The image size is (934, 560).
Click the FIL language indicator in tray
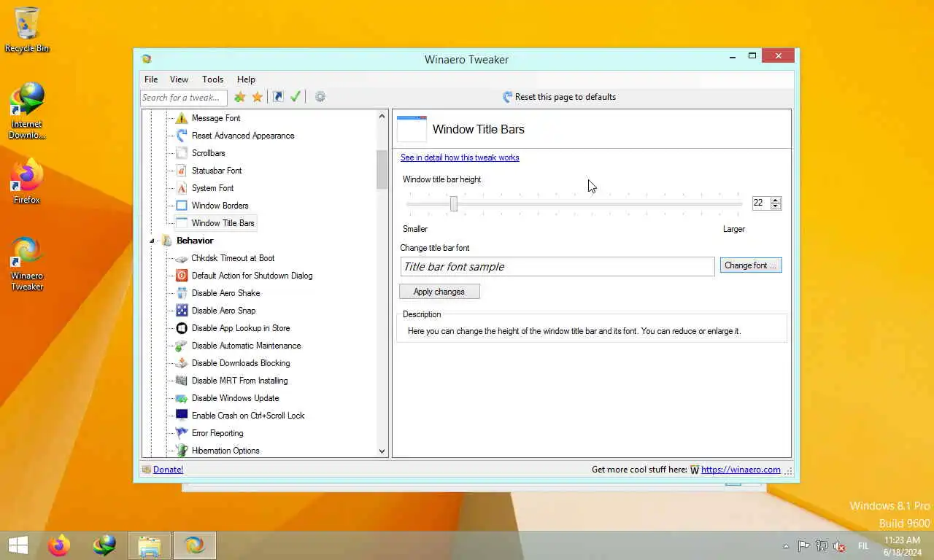[863, 546]
